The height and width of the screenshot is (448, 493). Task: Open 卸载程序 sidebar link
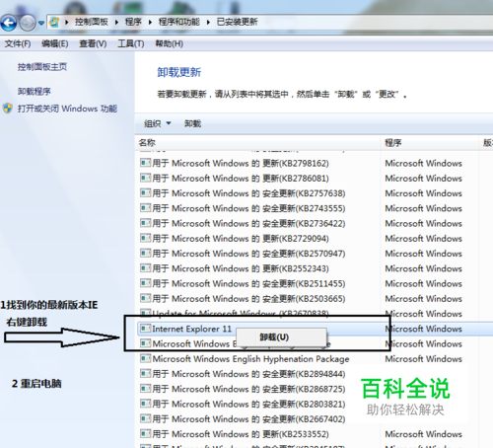pyautogui.click(x=34, y=91)
